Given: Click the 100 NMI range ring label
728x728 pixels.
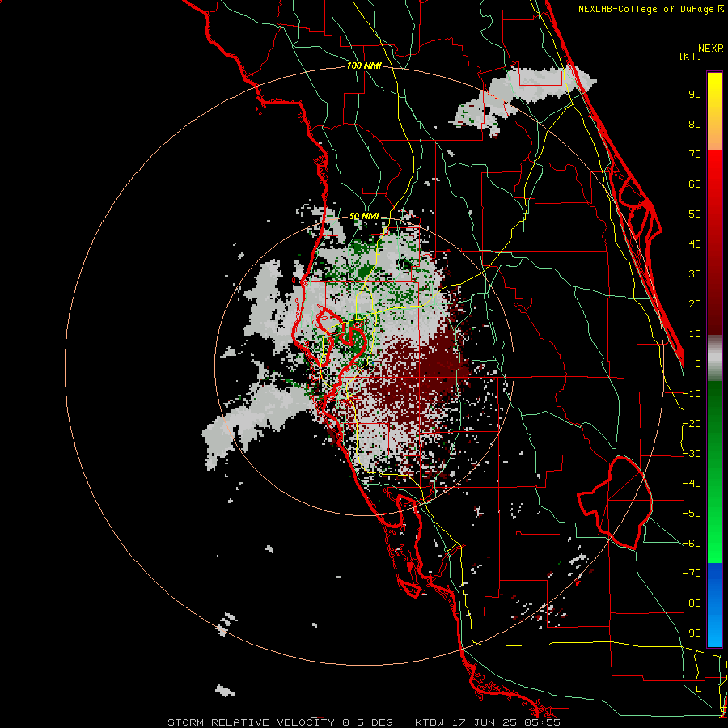Looking at the screenshot, I should coord(364,66).
